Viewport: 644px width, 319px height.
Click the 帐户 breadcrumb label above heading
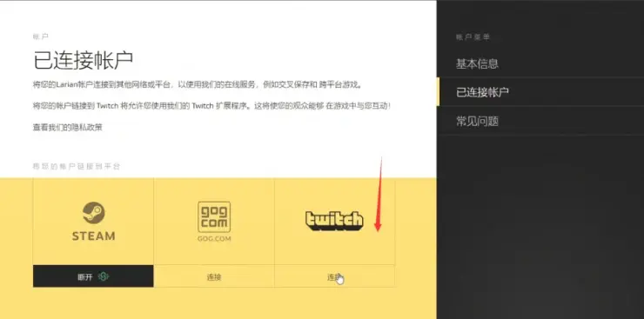point(41,37)
